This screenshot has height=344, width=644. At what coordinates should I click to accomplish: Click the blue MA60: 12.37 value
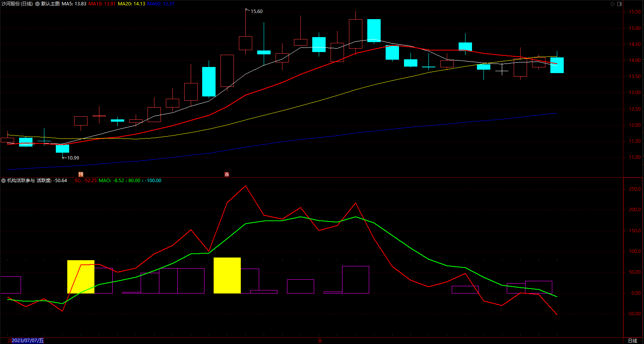161,4
